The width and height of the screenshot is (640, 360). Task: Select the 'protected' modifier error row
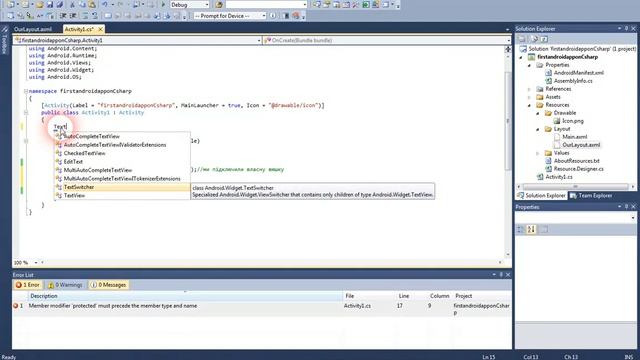click(x=262, y=309)
